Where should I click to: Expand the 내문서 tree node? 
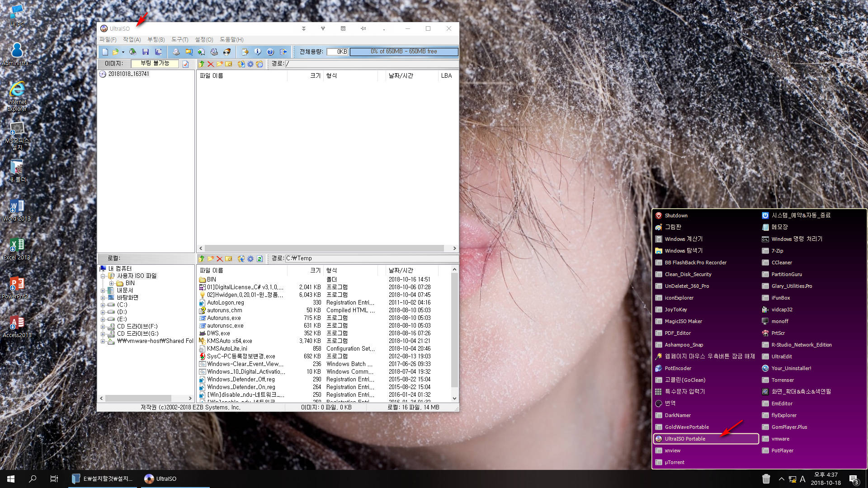click(x=103, y=291)
